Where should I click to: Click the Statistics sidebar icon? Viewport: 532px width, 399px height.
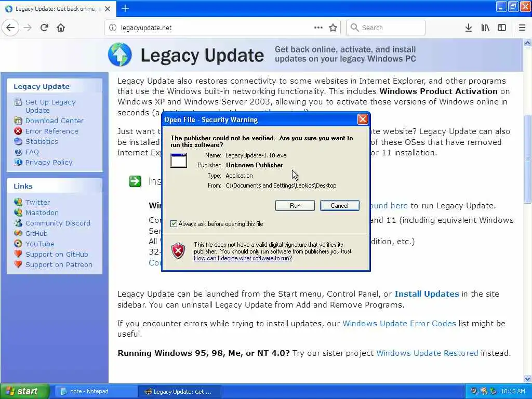[18, 141]
